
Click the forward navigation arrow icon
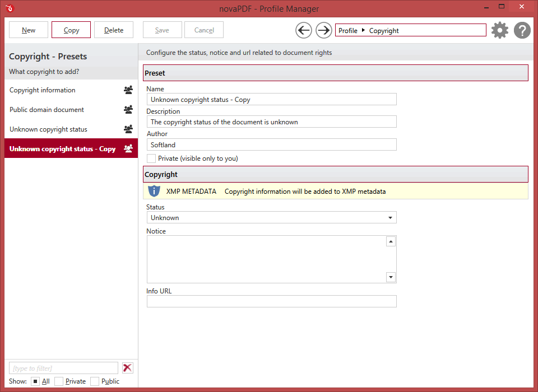tap(323, 31)
